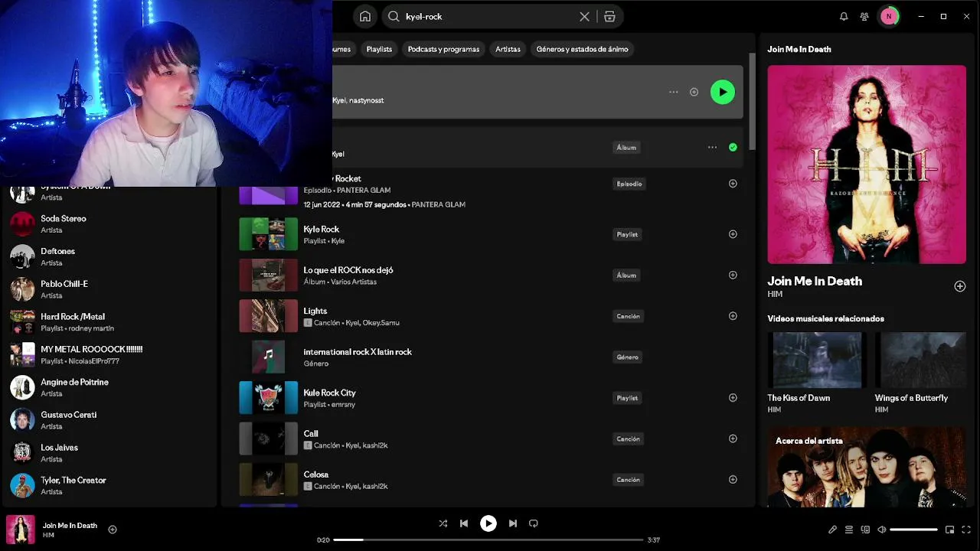Image resolution: width=980 pixels, height=551 pixels.
Task: Add the song Lights to liked songs
Action: click(x=733, y=316)
